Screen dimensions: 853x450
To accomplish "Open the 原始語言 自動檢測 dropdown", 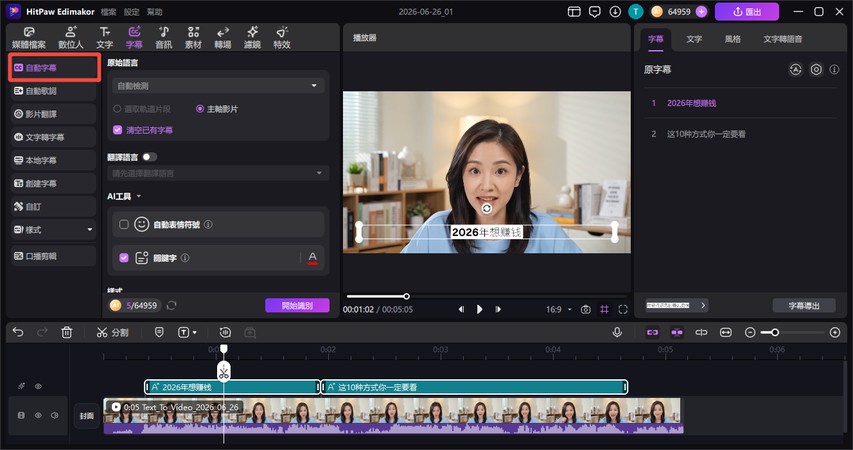I will click(x=218, y=85).
